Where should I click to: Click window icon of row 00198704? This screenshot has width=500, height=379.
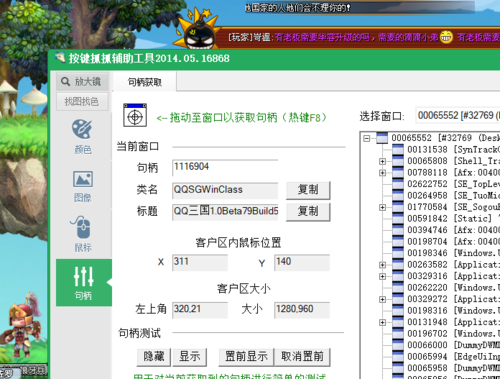pos(398,242)
